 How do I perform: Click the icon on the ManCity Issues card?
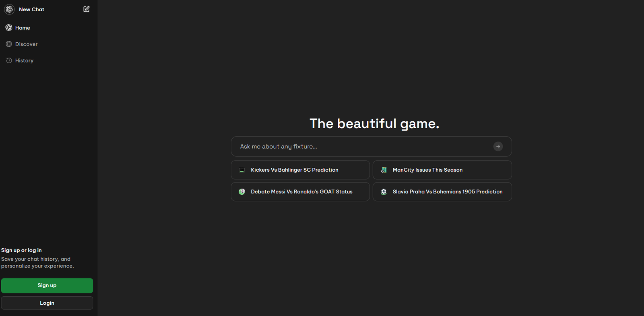click(x=384, y=170)
